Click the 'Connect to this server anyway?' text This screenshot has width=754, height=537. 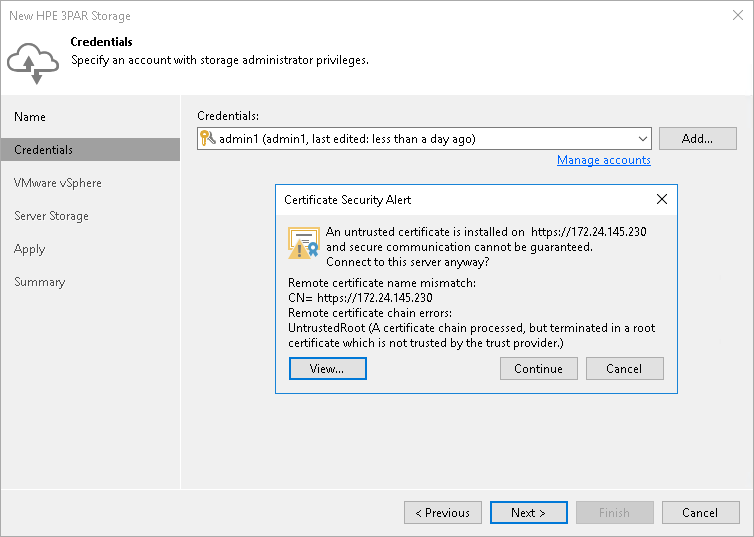[x=408, y=262]
